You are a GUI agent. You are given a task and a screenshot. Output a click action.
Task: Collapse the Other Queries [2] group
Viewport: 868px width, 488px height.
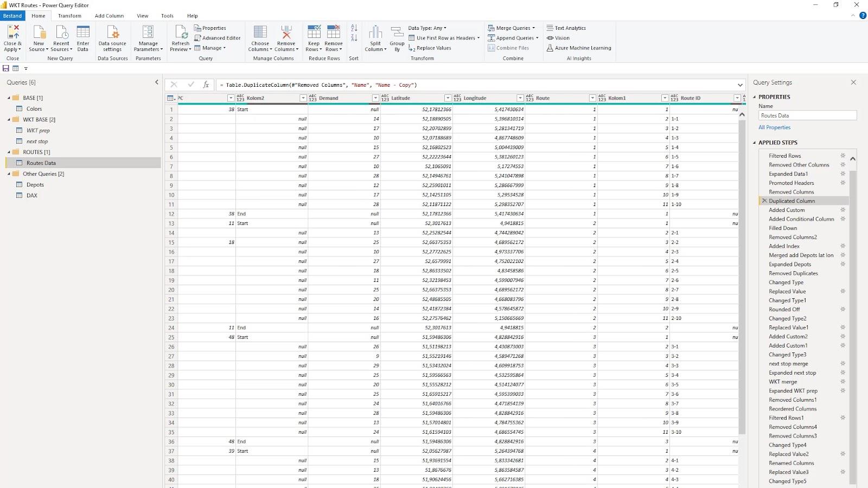tap(9, 174)
